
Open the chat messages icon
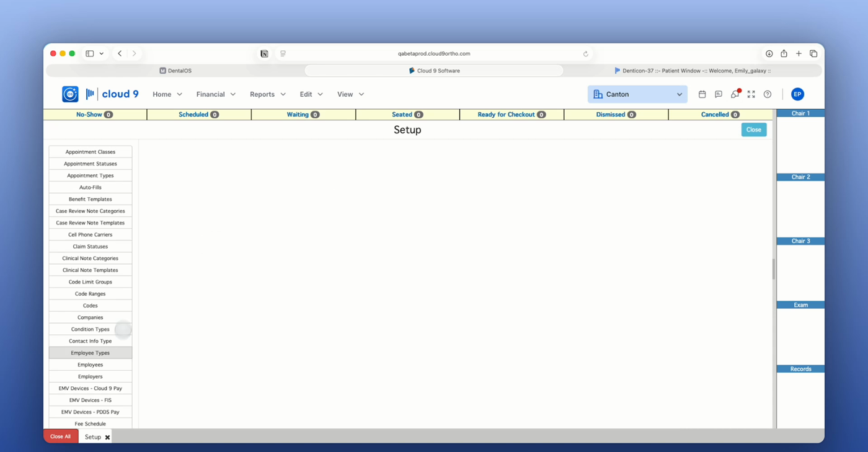(x=719, y=94)
